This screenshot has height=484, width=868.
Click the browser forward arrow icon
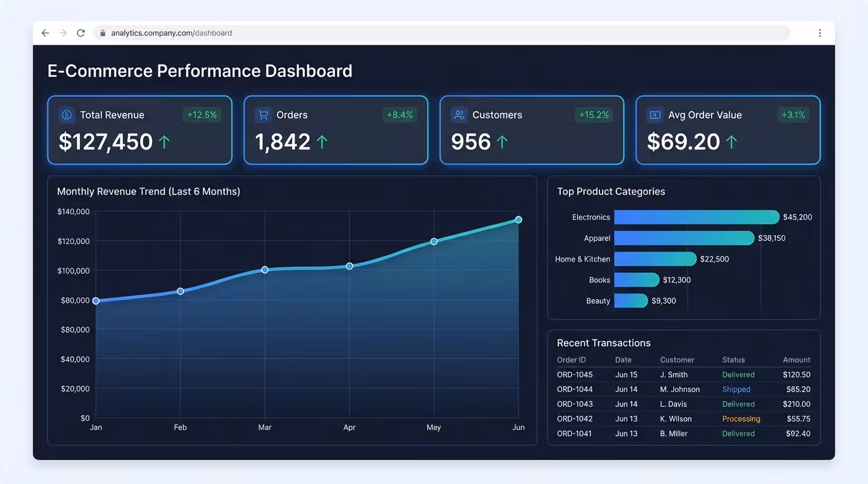pos(63,33)
